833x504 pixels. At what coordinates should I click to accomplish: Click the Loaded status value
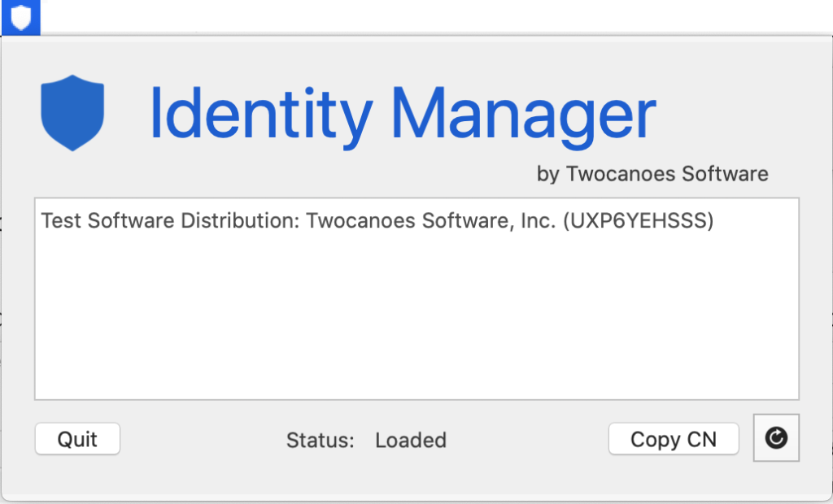click(411, 441)
